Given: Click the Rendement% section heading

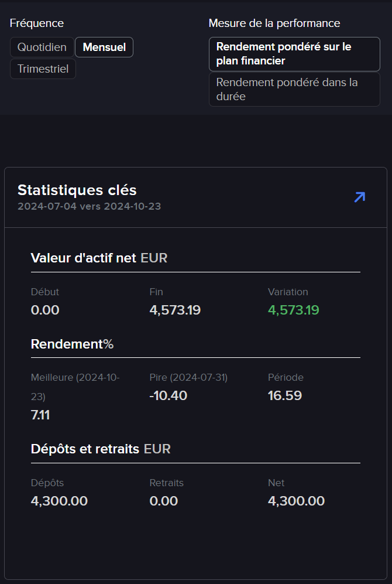Looking at the screenshot, I should click(72, 344).
